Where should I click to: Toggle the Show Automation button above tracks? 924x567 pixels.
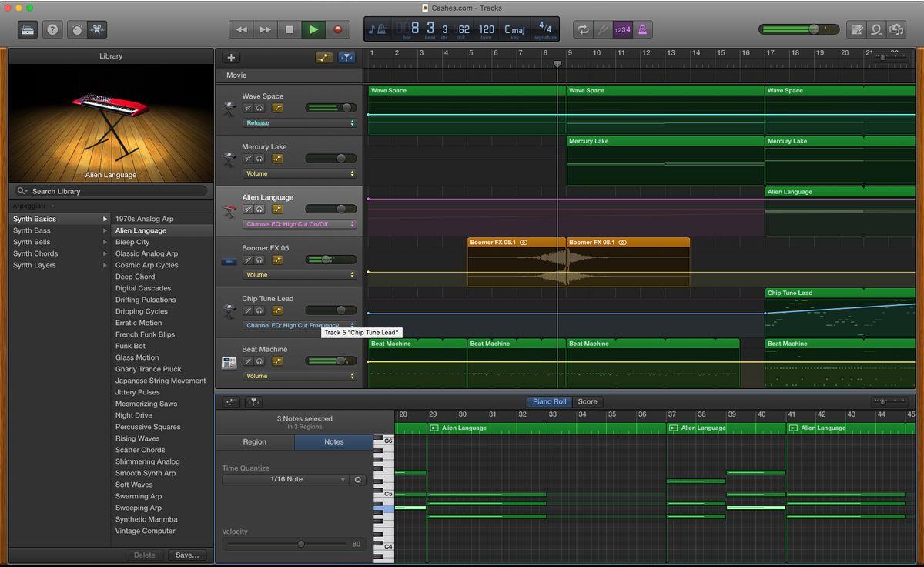[324, 58]
